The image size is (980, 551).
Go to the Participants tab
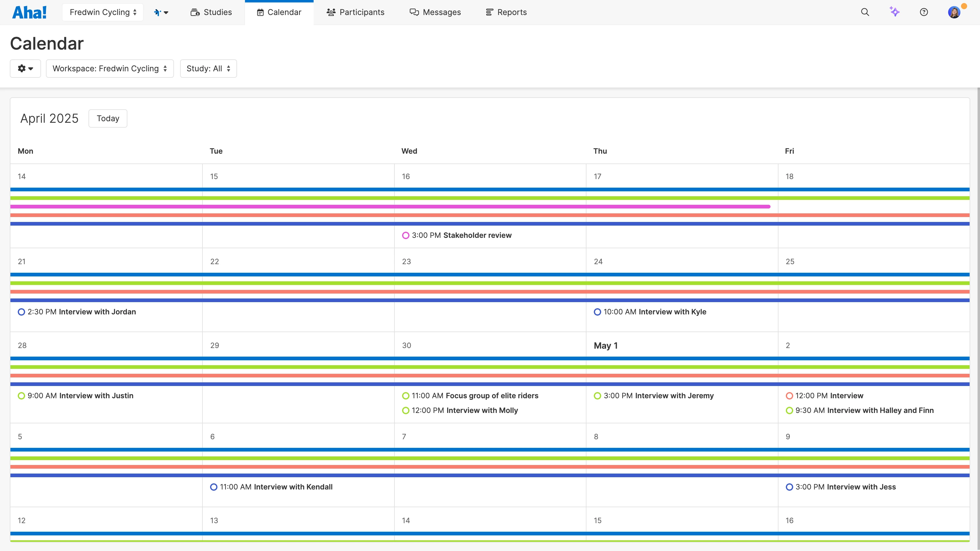[x=355, y=12]
